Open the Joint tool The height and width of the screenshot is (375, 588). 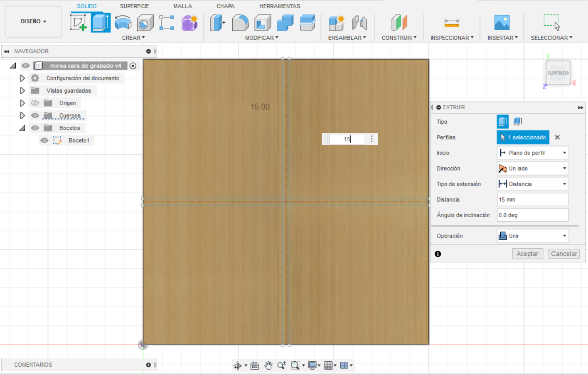pyautogui.click(x=359, y=22)
